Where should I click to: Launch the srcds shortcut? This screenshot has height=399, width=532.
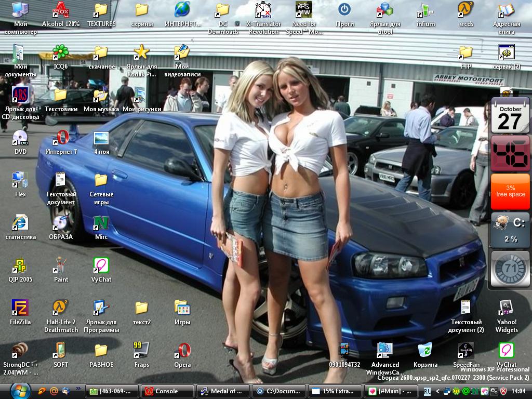[466, 10]
